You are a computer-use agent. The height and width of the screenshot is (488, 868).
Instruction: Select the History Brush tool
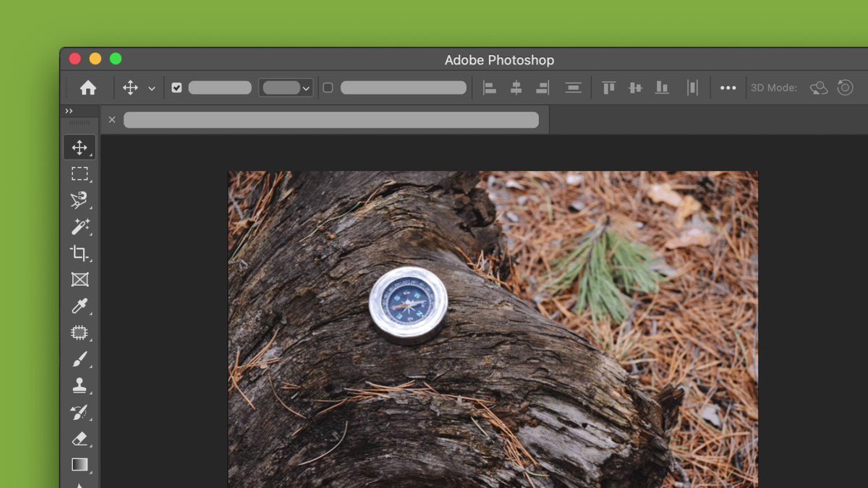[80, 412]
